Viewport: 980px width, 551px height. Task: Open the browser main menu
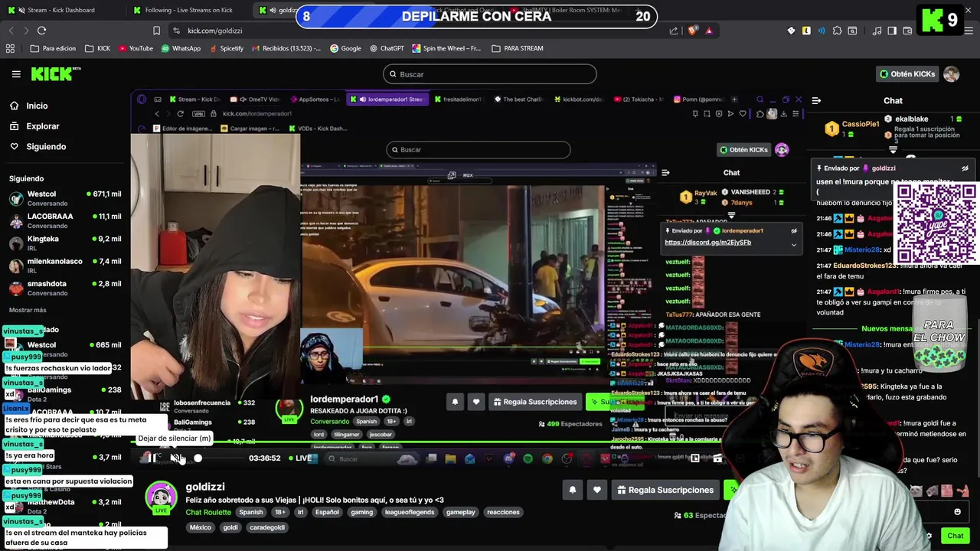point(969,31)
